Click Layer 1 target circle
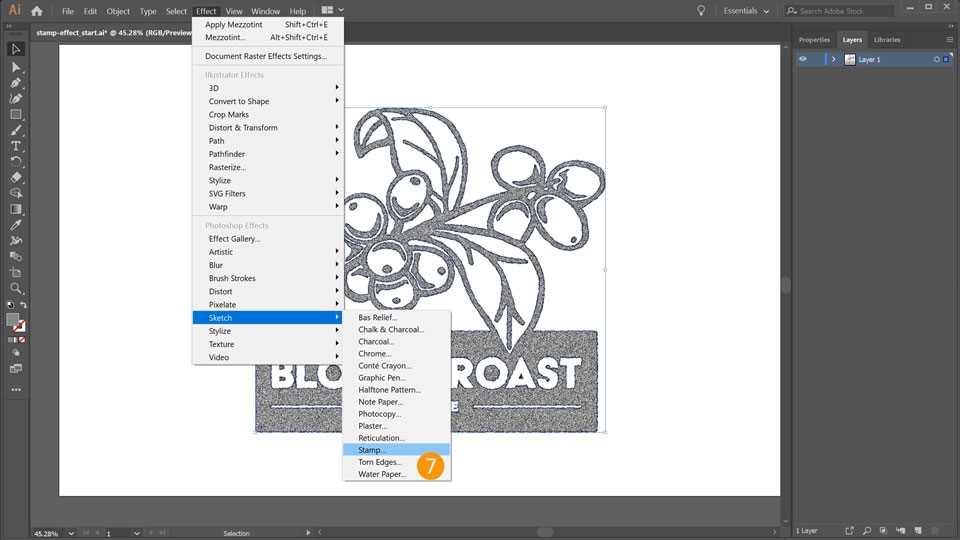 click(936, 59)
